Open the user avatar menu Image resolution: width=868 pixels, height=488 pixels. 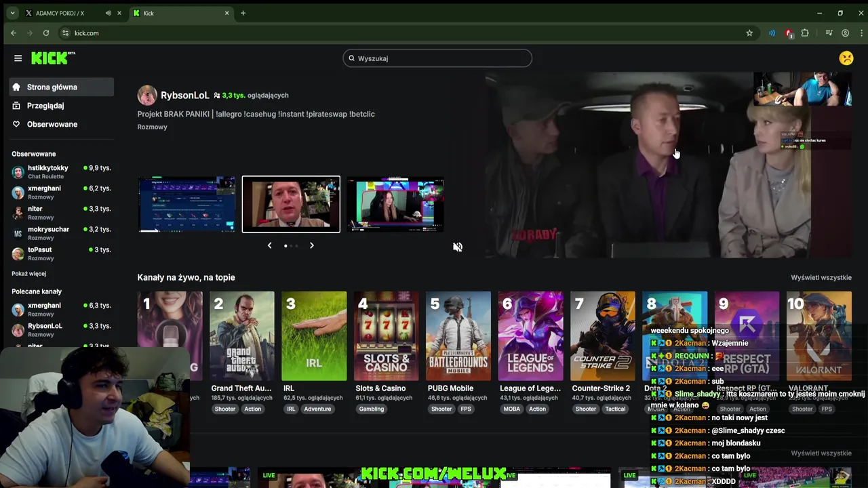tap(846, 58)
